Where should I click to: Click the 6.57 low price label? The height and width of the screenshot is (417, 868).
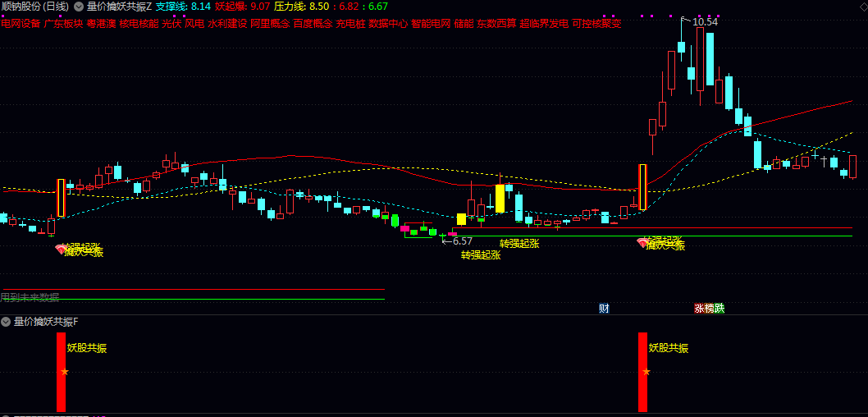(463, 241)
